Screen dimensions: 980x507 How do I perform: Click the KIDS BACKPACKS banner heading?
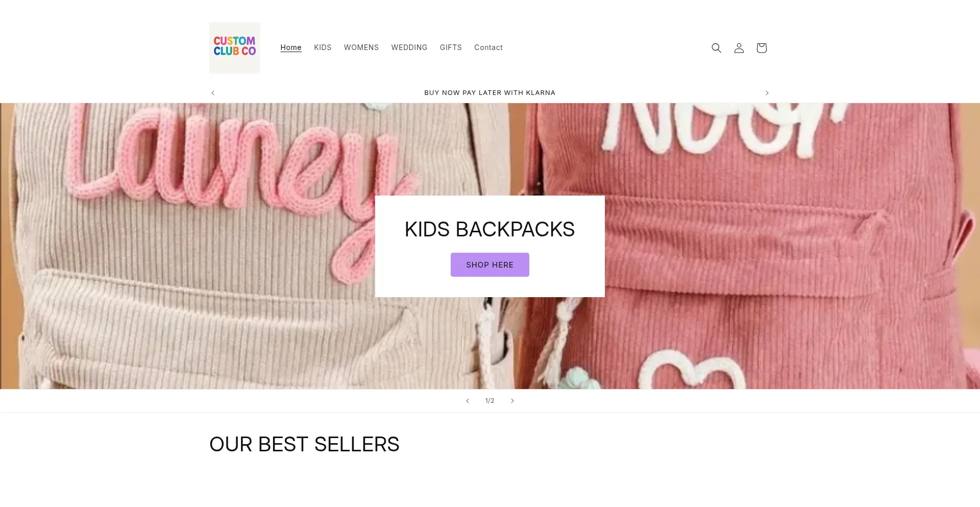(490, 229)
